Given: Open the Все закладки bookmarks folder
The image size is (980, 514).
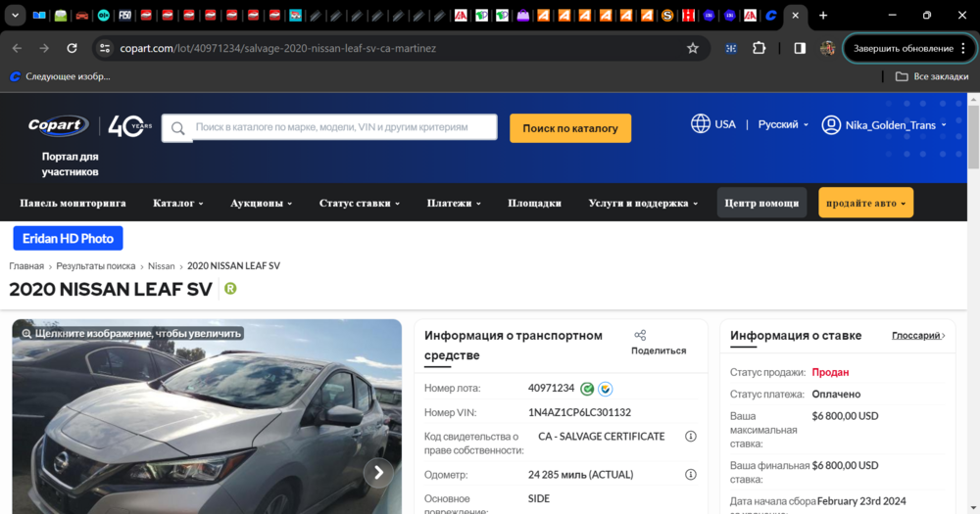Looking at the screenshot, I should pos(932,76).
